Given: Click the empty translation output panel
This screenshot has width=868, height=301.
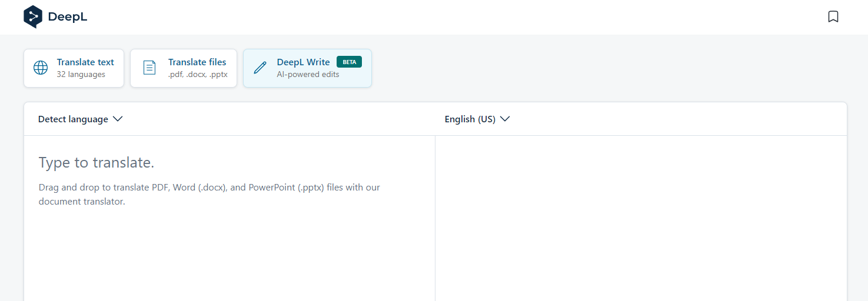Looking at the screenshot, I should coord(641,219).
